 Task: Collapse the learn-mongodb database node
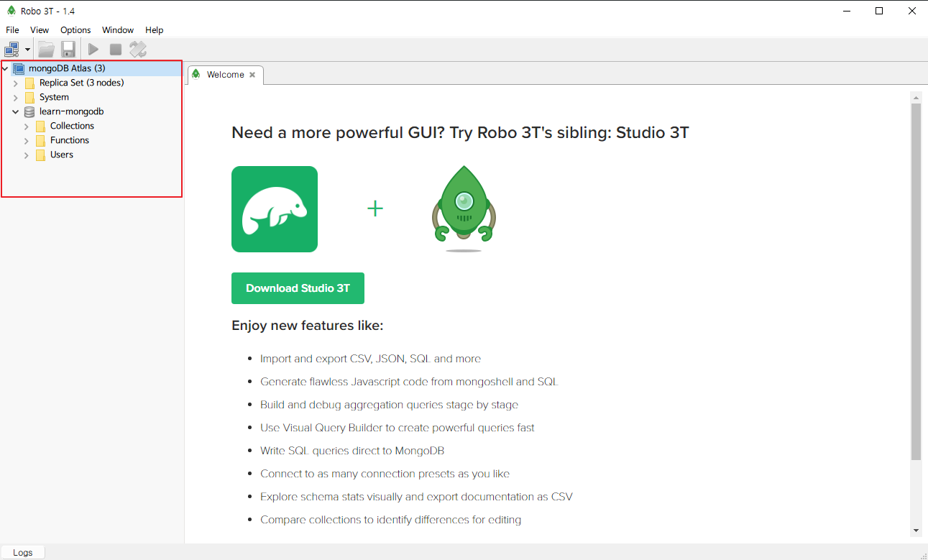tap(16, 111)
